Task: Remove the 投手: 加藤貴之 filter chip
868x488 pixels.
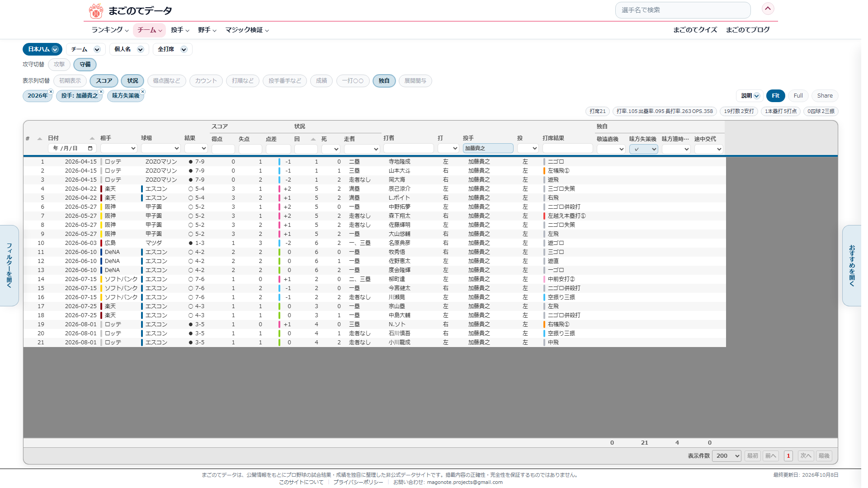Action: [x=101, y=92]
